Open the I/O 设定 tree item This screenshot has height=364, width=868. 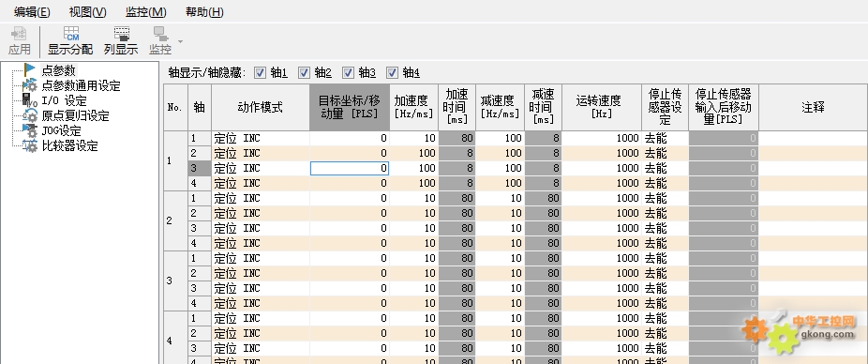65,100
